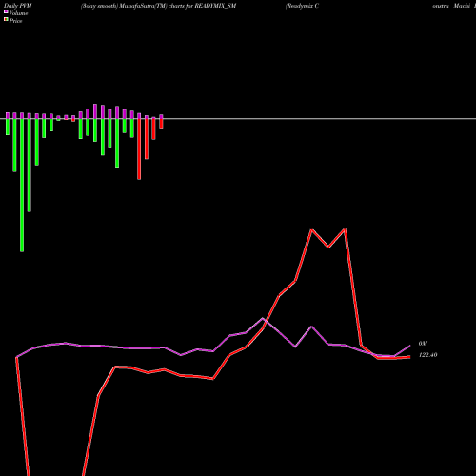Viewport: 476px width, 476px height.
Task: Click the 'Price' legend label
Action: [x=15, y=21]
